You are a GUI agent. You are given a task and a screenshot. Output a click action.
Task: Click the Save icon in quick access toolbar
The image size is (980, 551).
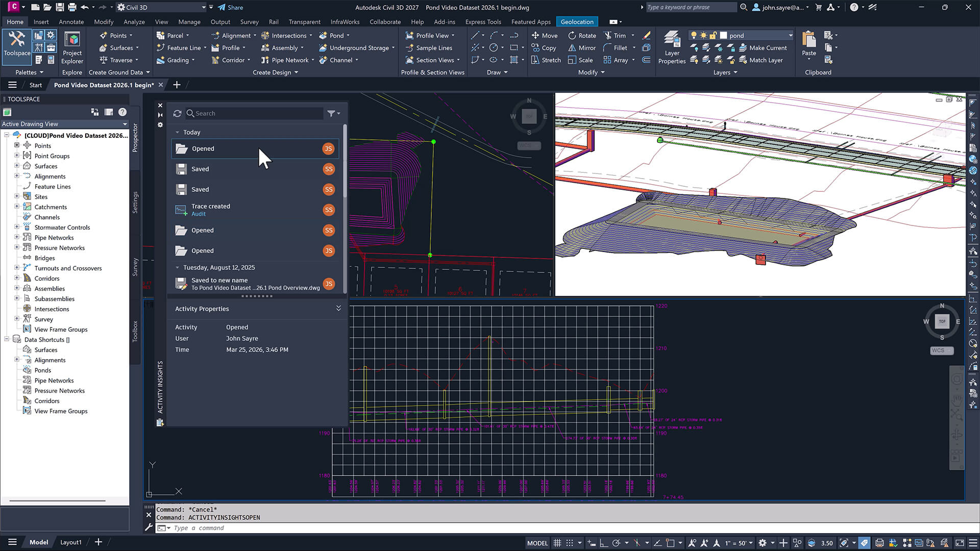click(x=60, y=7)
